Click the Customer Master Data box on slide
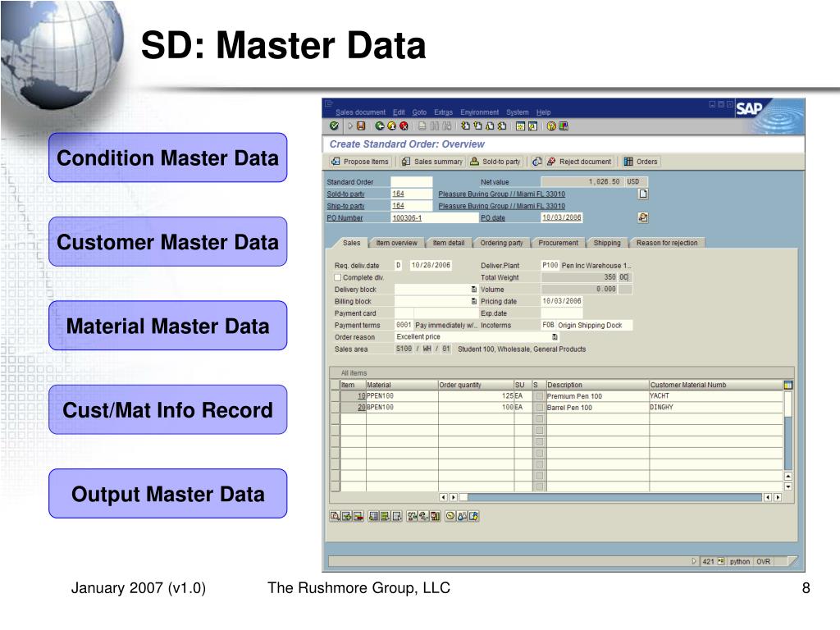The width and height of the screenshot is (840, 630). tap(167, 242)
